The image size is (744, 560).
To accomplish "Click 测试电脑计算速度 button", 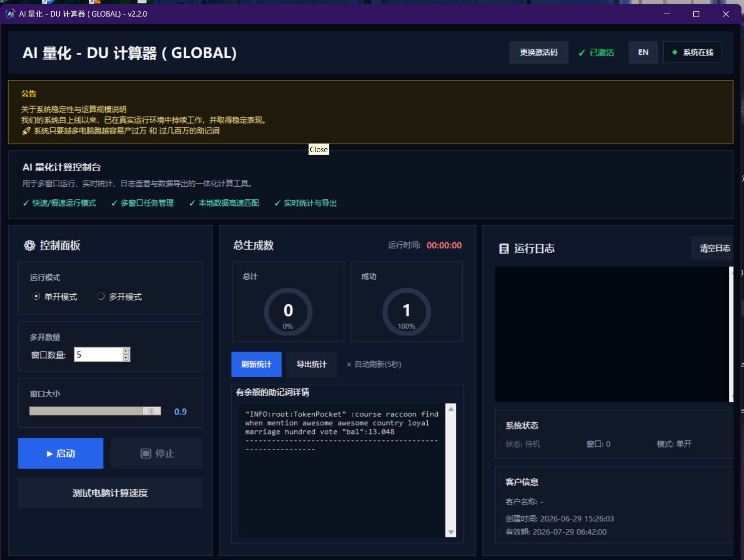I will (110, 493).
